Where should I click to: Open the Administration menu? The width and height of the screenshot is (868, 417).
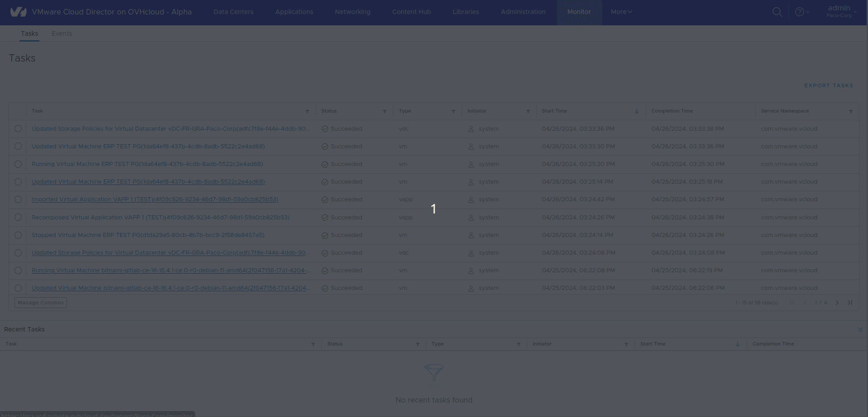523,12
